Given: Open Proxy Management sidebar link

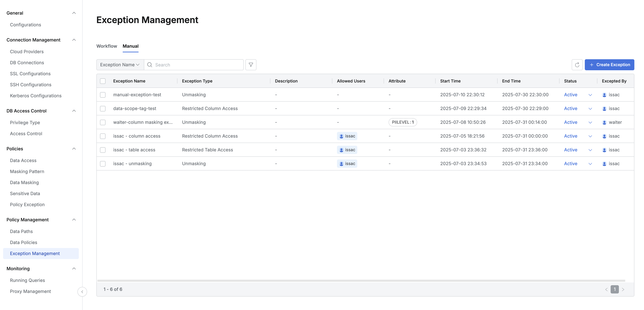Looking at the screenshot, I should click(x=30, y=291).
